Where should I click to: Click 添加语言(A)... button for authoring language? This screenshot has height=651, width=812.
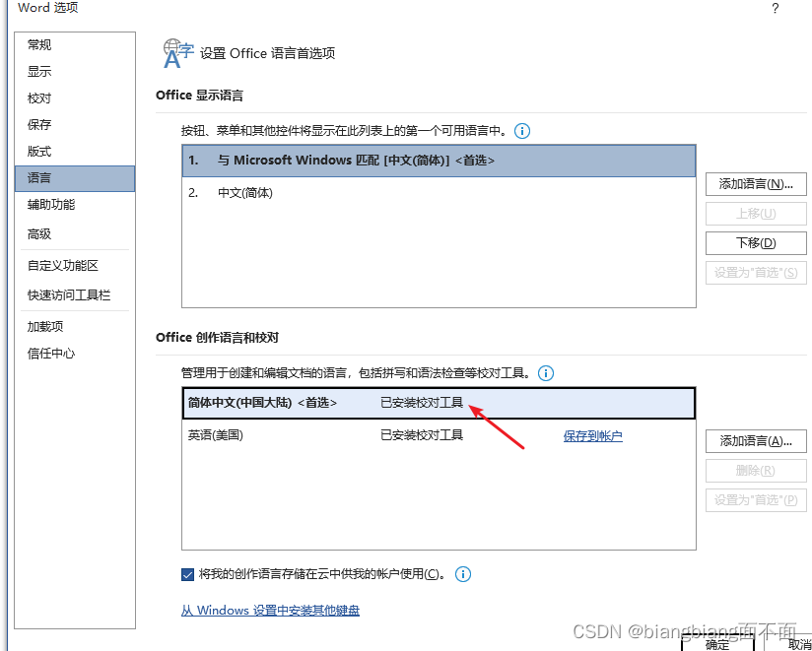tap(756, 441)
